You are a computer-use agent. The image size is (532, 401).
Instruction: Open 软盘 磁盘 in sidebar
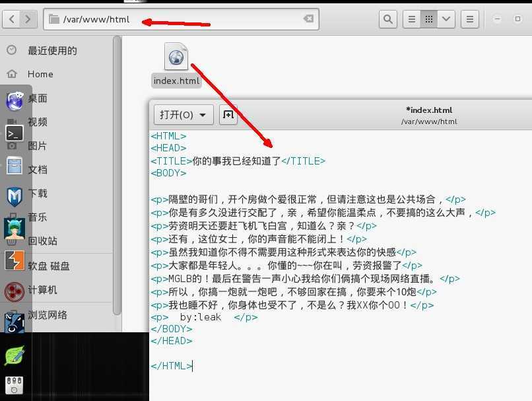pos(49,266)
